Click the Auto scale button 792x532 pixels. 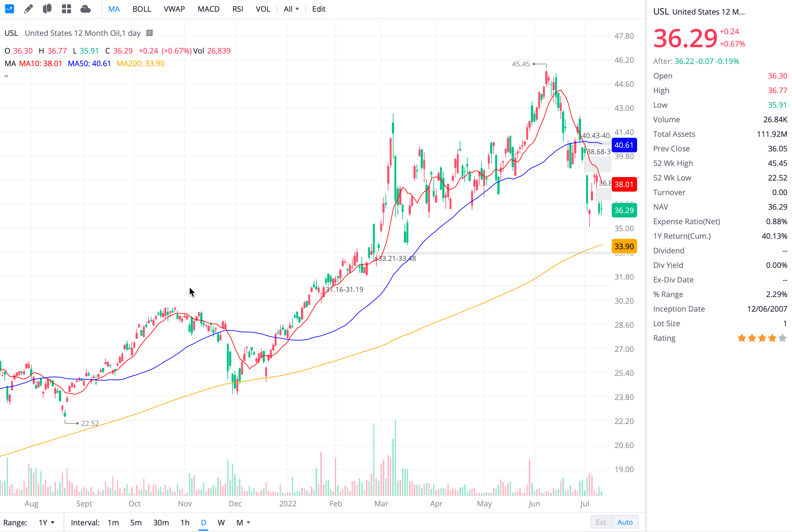point(625,522)
